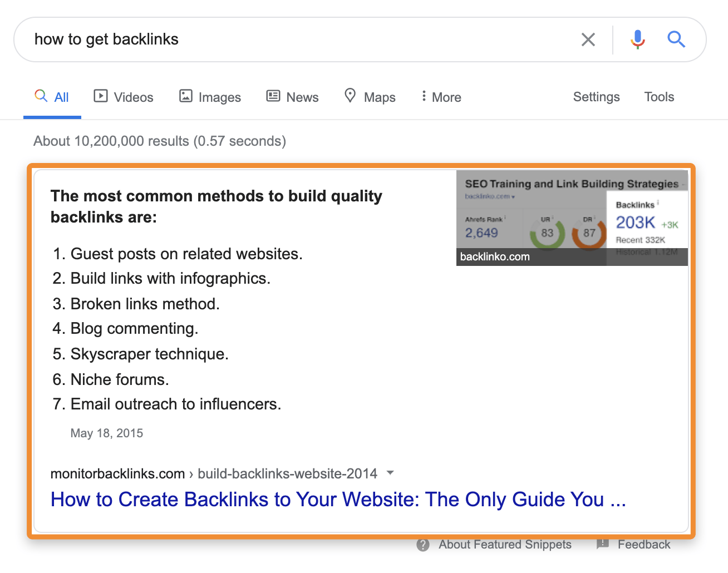Open the backlinko.com dropdown arrow in the thumbnail

tap(513, 197)
